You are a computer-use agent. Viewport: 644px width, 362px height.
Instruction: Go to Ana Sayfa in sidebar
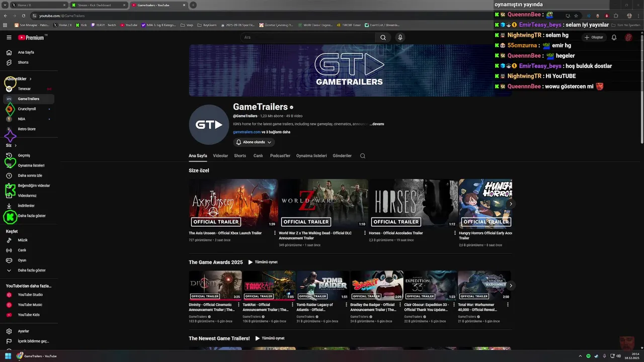(x=28, y=52)
